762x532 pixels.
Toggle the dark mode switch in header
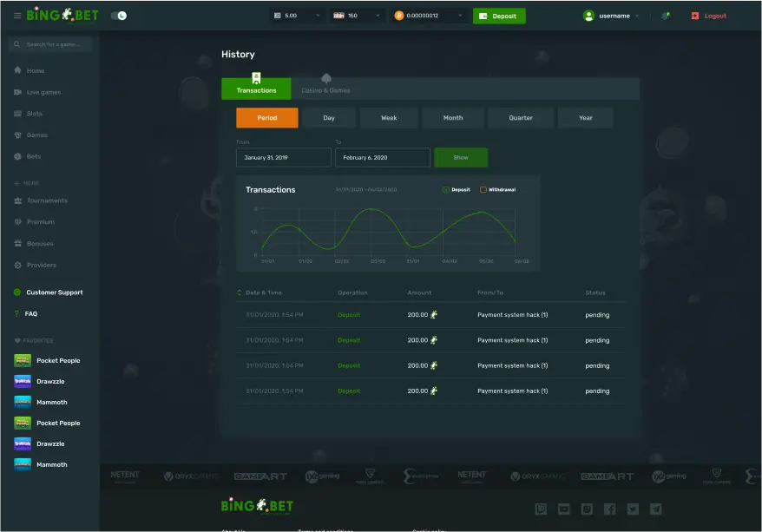(x=119, y=16)
